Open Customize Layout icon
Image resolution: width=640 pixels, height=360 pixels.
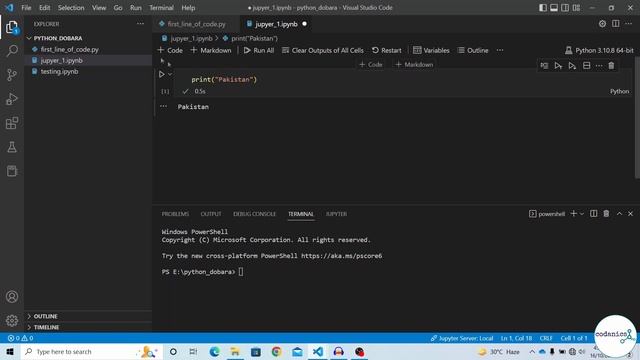[x=576, y=8]
